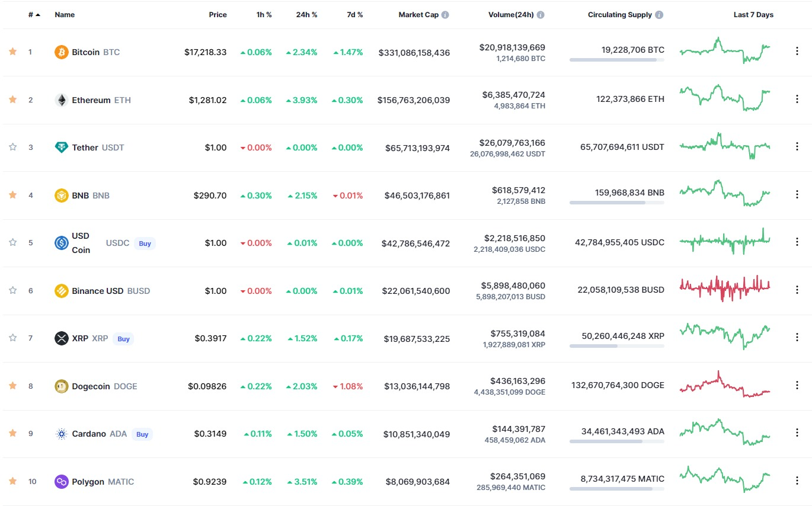Click the BNB coin logo icon

click(x=62, y=196)
